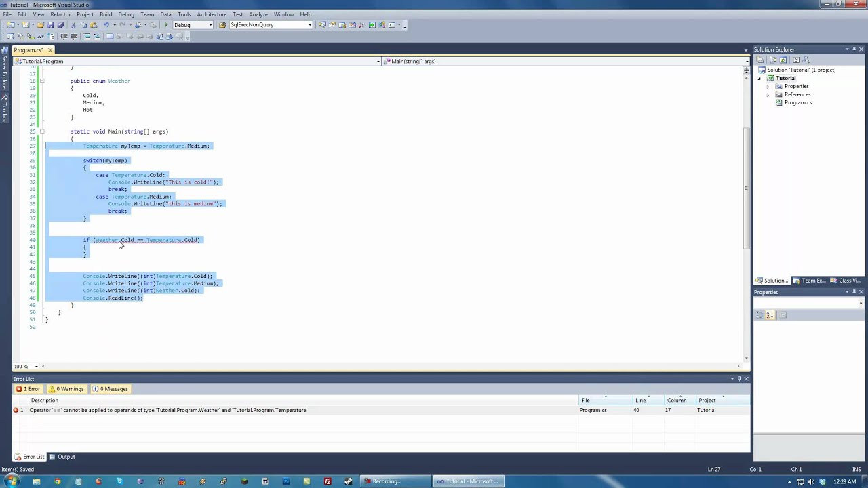The image size is (868, 488).
Task: Toggle the 1 Error filter button
Action: 28,389
